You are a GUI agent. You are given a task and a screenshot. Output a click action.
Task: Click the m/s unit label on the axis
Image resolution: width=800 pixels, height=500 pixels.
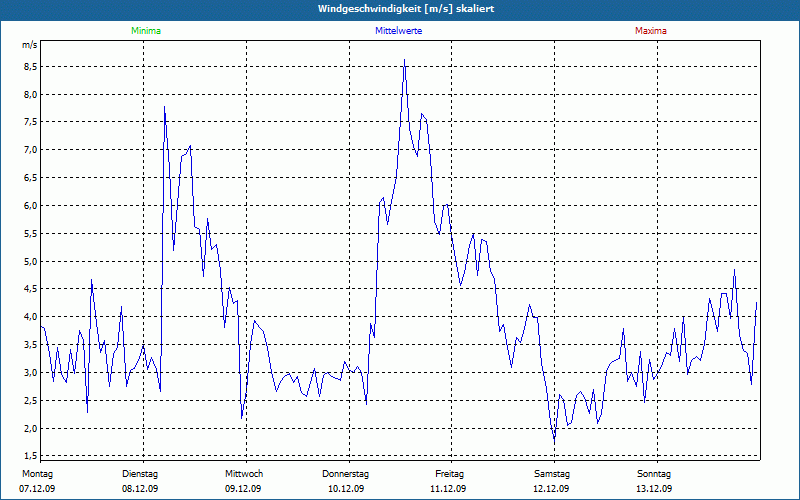29,45
